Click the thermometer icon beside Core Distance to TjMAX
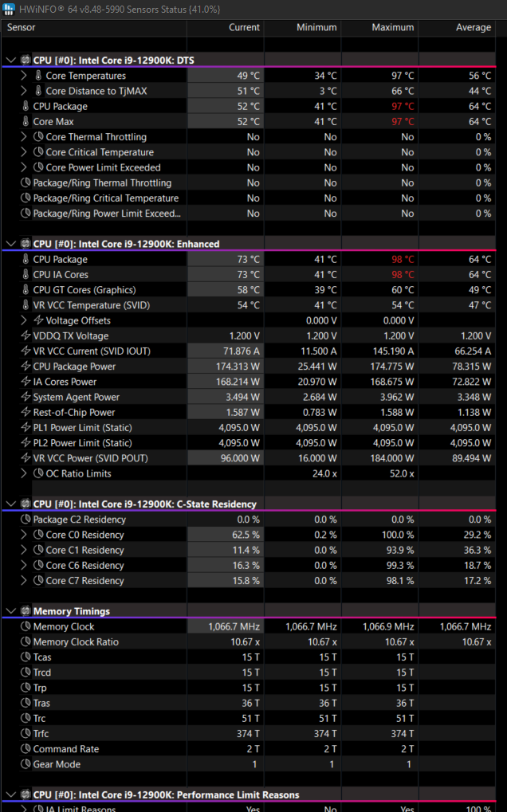The image size is (507, 812). [x=38, y=91]
